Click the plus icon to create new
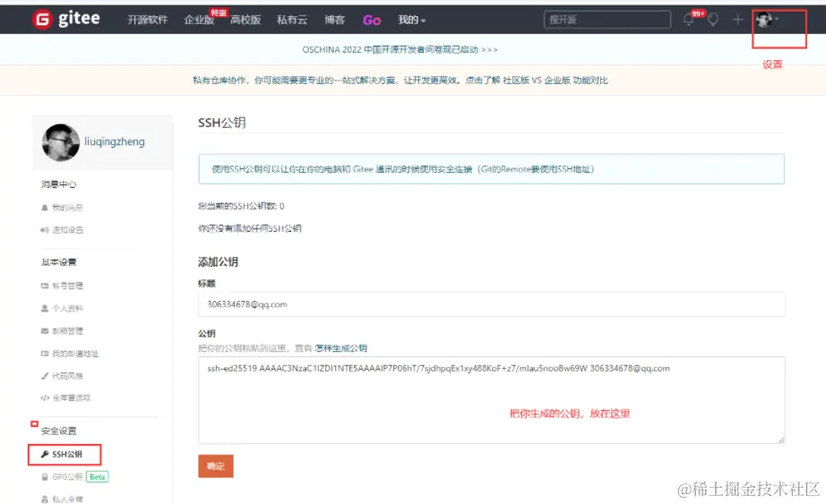This screenshot has width=826, height=504. [x=737, y=20]
